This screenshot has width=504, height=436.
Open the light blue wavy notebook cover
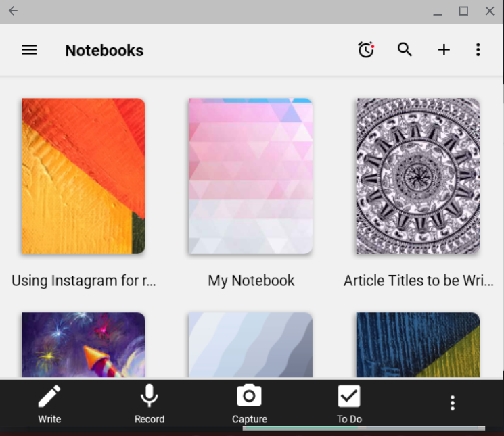pos(251,345)
